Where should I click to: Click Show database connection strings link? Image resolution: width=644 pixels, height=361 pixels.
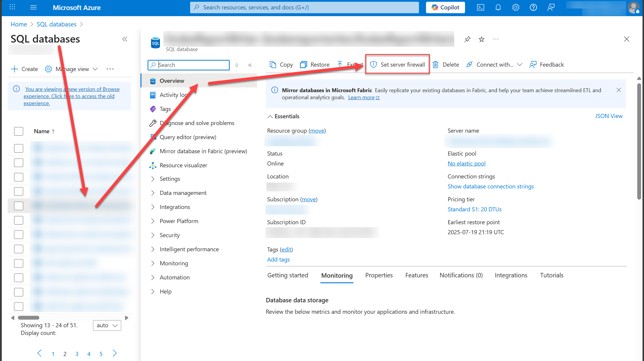pos(491,186)
